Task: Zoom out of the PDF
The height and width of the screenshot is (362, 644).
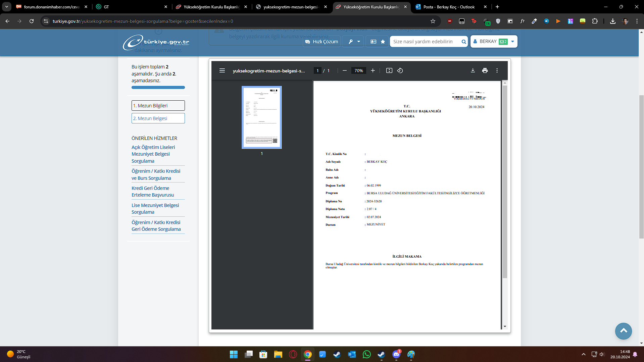Action: pos(344,70)
